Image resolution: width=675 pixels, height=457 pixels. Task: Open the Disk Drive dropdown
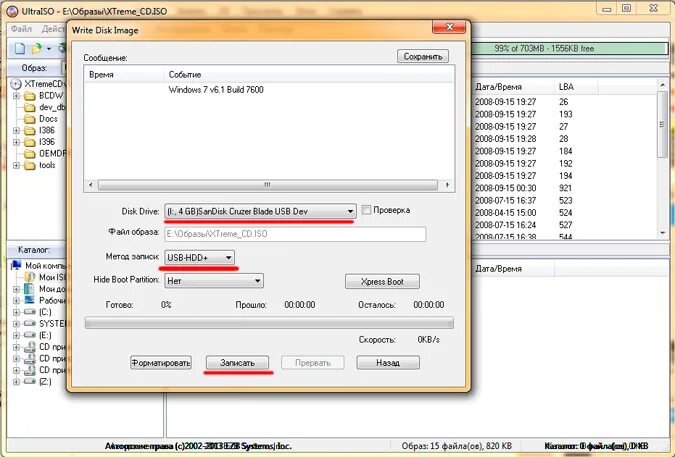(260, 211)
